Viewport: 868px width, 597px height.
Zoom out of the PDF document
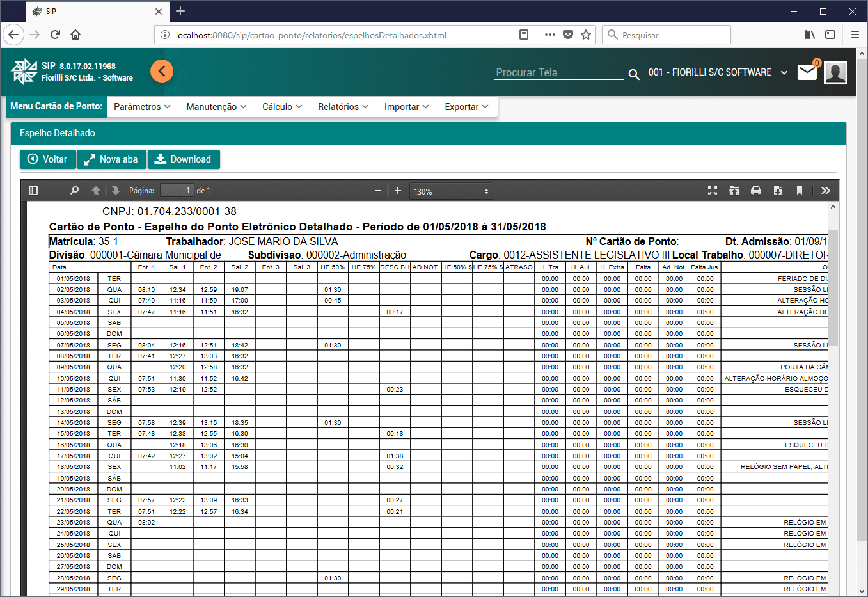point(378,191)
